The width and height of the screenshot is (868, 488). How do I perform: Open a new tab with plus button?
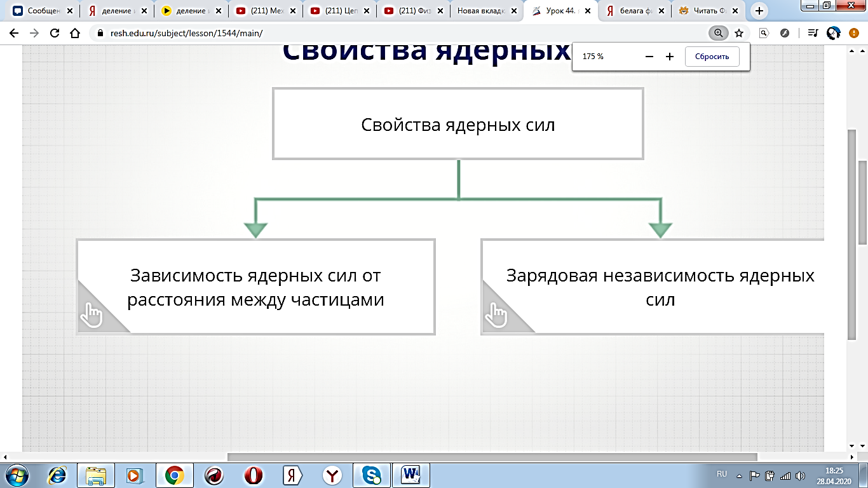[759, 11]
